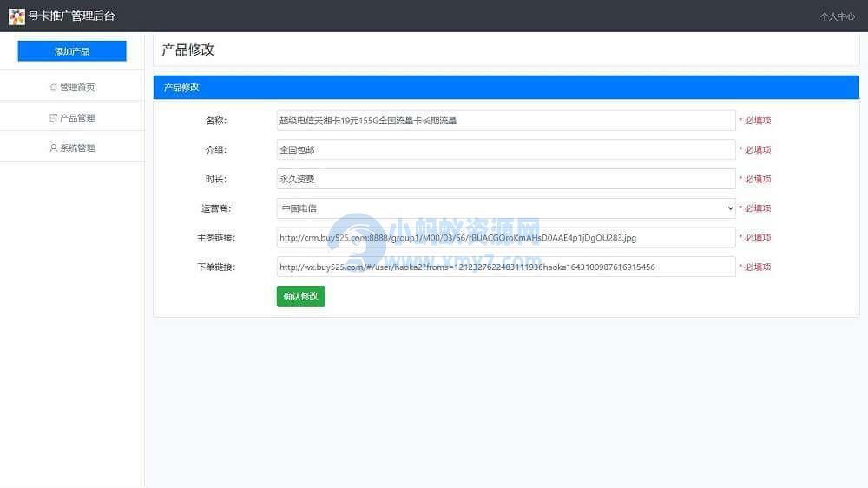
Task: Click the 号卡推广管理后台 header title
Action: (x=72, y=16)
